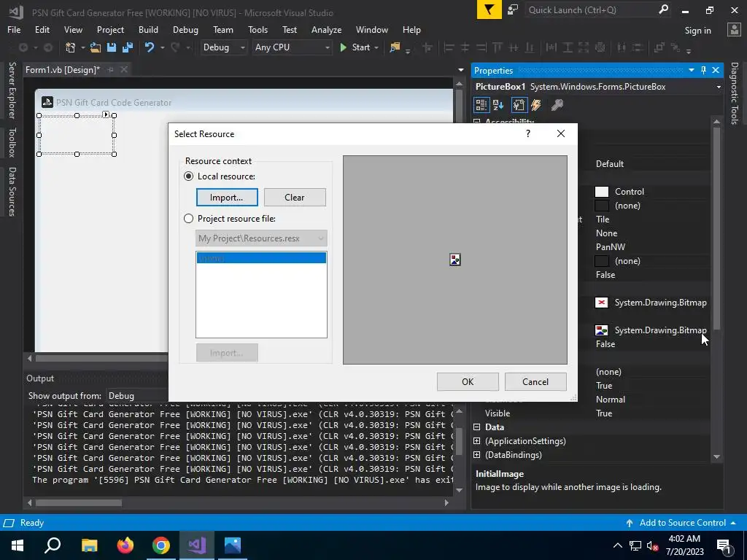Switch Properties to Categorized view
The image size is (747, 560).
pyautogui.click(x=481, y=105)
